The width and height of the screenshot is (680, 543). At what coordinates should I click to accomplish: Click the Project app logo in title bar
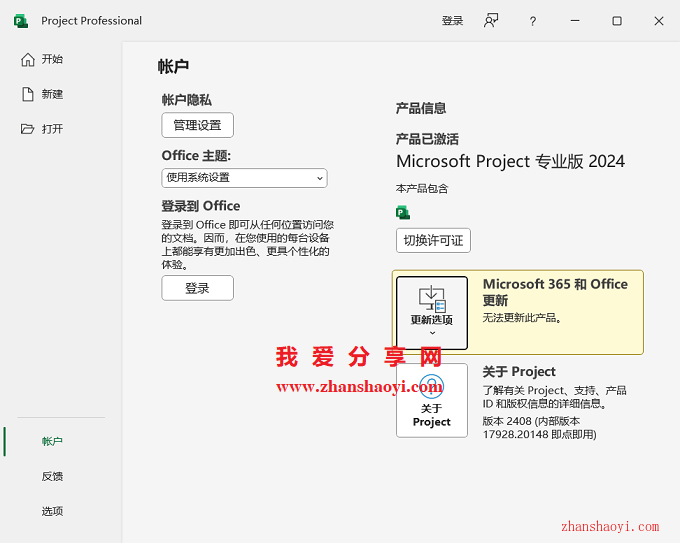(x=20, y=21)
